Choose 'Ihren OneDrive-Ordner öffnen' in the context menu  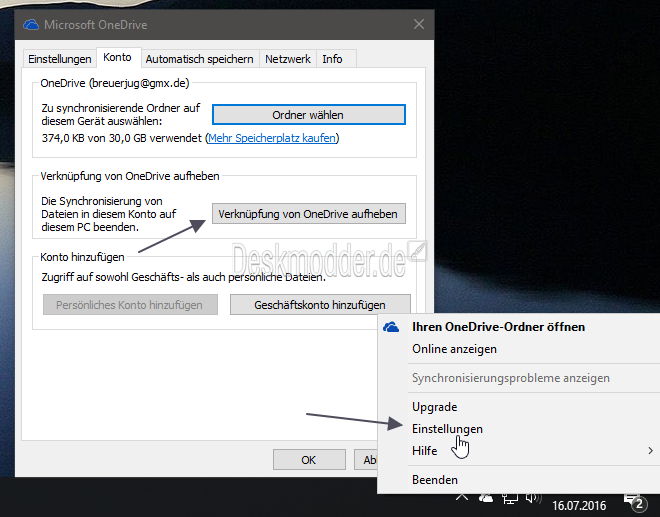(498, 327)
